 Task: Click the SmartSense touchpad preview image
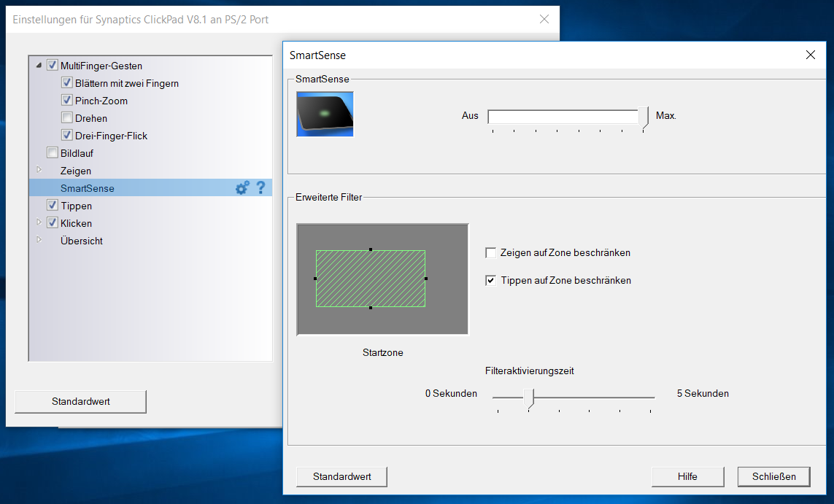(x=325, y=114)
